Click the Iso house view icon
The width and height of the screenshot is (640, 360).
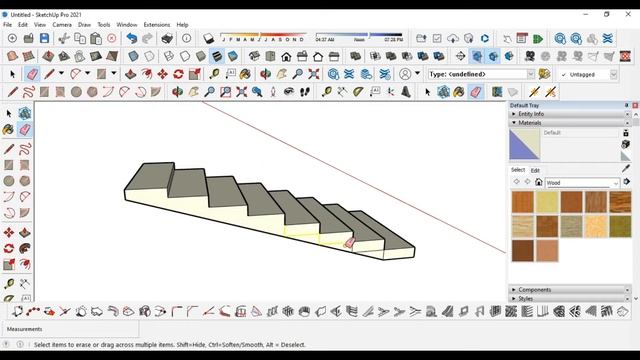254,56
